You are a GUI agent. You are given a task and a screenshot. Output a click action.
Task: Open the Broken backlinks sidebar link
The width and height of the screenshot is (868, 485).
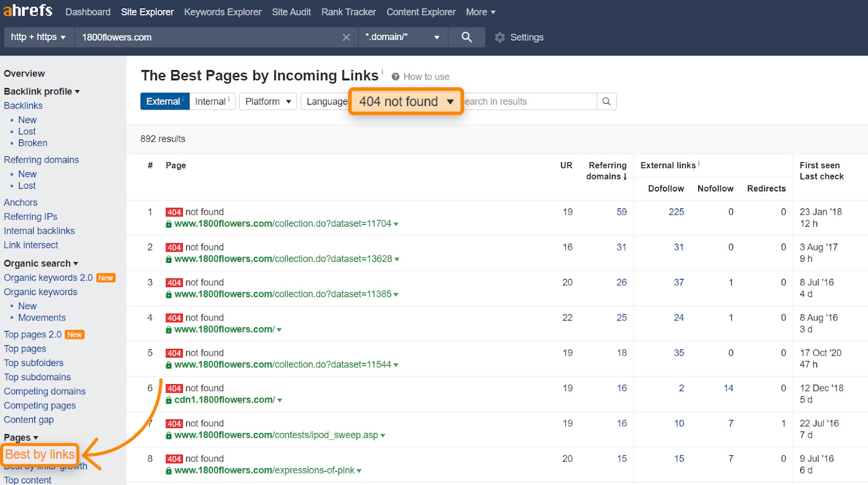pos(33,143)
